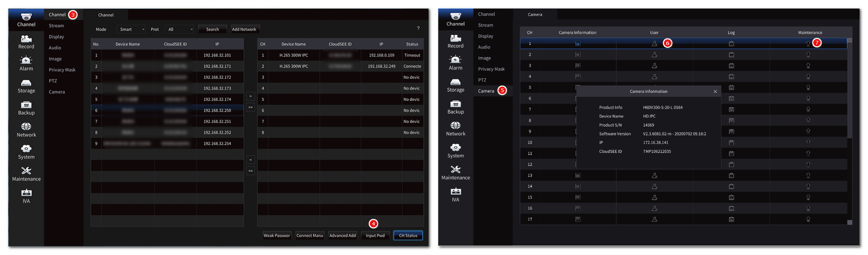Click the Log icon for channel 17

(731, 219)
